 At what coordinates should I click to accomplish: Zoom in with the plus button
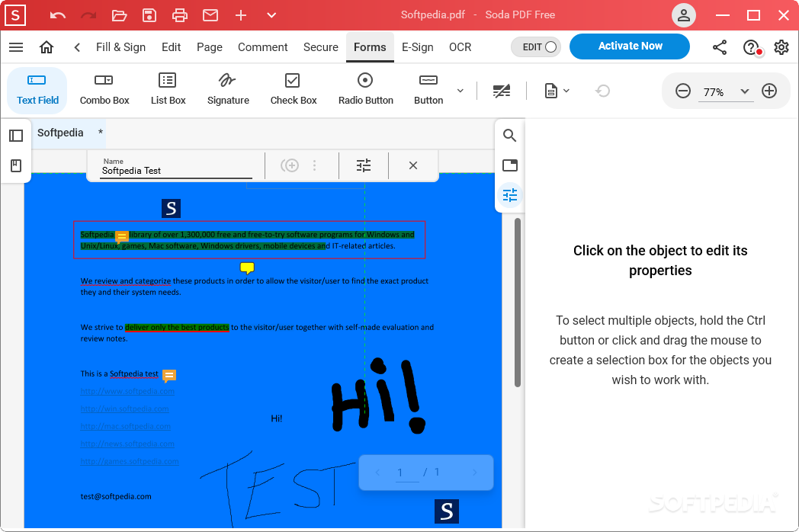[x=769, y=91]
